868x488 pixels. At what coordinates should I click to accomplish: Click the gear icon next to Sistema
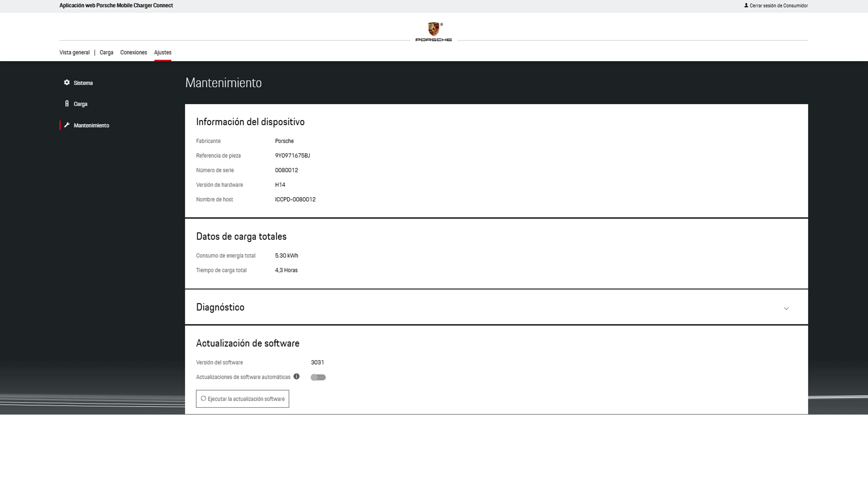pos(67,82)
